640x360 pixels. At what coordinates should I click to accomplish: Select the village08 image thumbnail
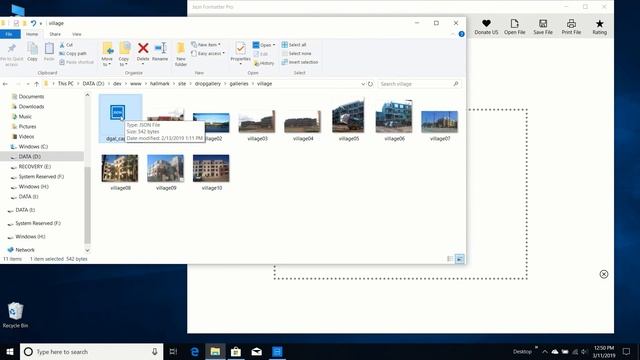tap(120, 168)
